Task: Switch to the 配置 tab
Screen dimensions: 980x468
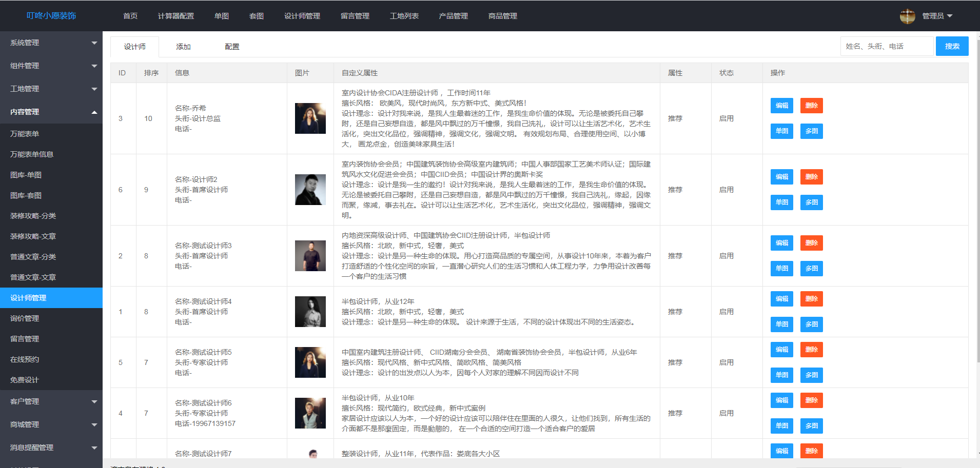Action: (232, 47)
